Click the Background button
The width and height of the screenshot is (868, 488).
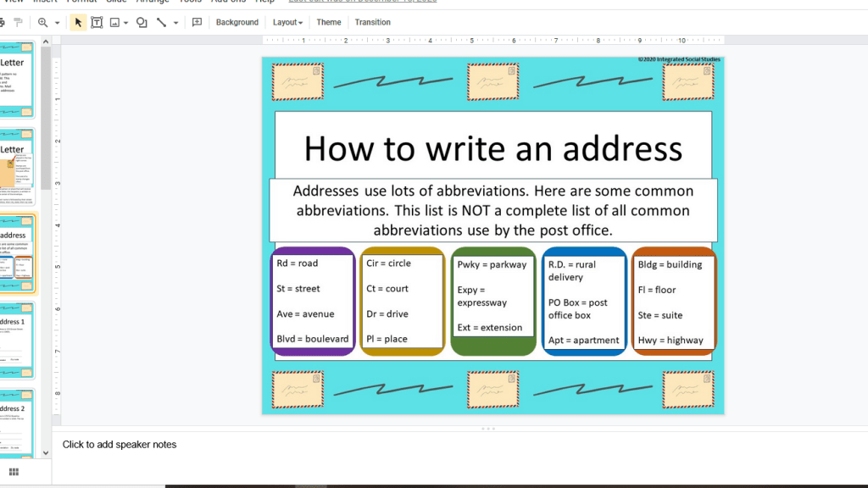236,22
